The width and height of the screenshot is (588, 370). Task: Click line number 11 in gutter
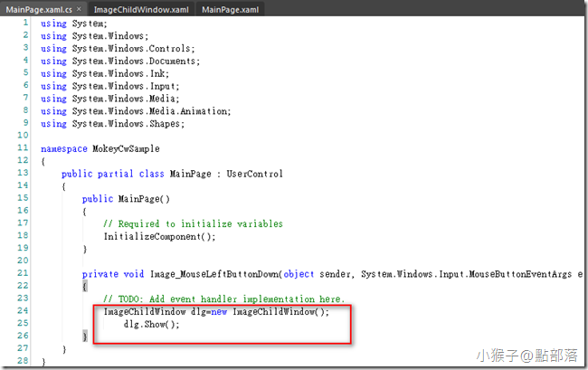23,147
